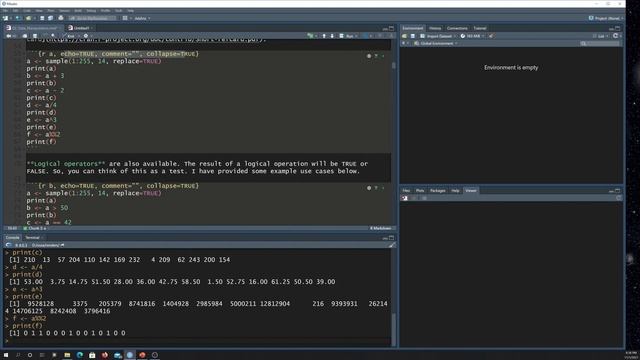Open the Run dropdown arrow
This screenshot has height=360, width=640.
point(357,36)
